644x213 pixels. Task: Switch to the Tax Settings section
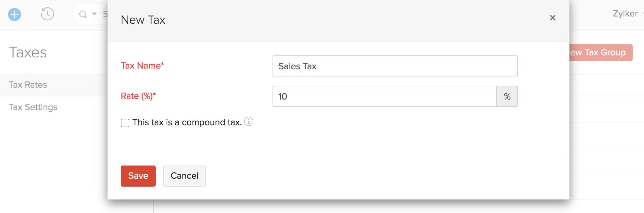click(33, 107)
